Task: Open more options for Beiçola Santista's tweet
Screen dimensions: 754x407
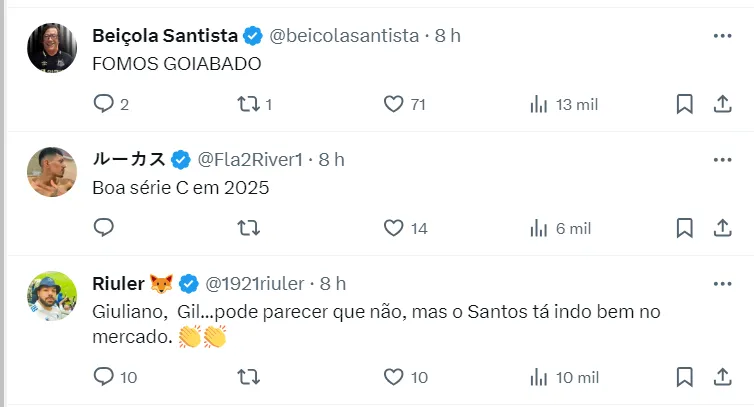Action: click(x=722, y=35)
